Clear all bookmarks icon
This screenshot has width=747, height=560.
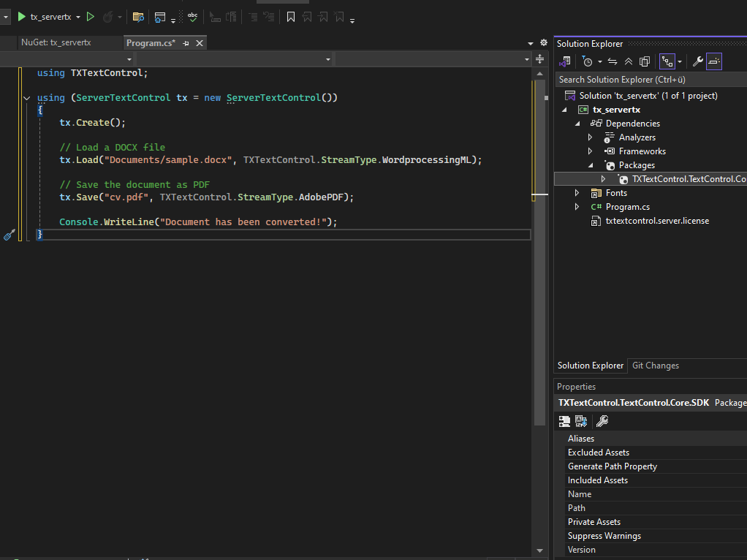pyautogui.click(x=339, y=17)
